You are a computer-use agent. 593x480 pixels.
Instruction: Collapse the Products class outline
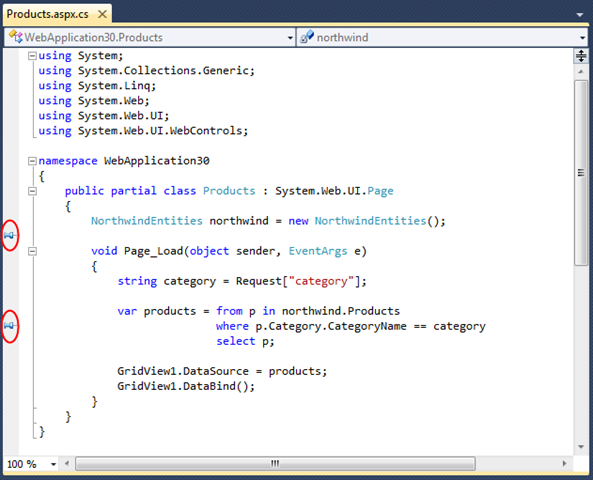[32, 191]
